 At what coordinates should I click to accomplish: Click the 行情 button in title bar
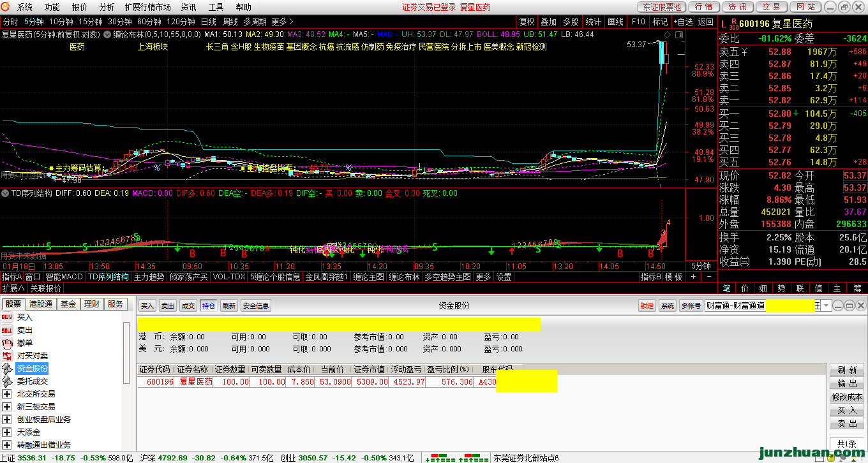point(703,7)
